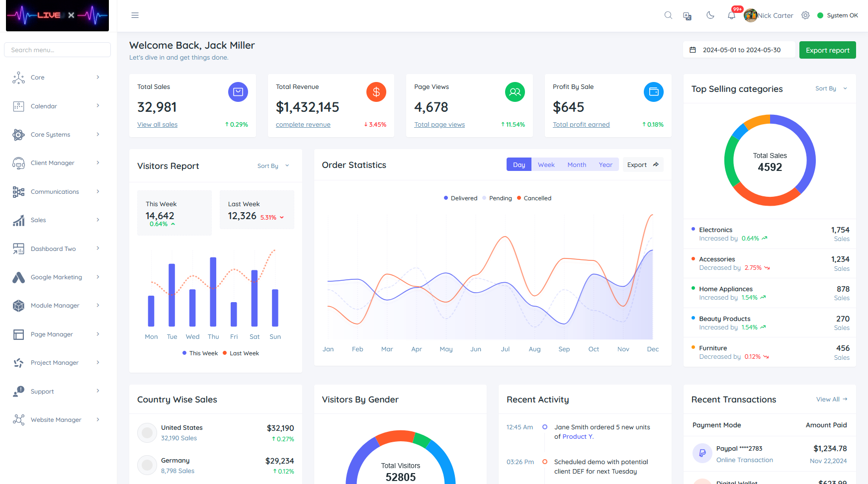Toggle Pending series in chart legend
Screen dimensions: 868x484
(x=497, y=198)
